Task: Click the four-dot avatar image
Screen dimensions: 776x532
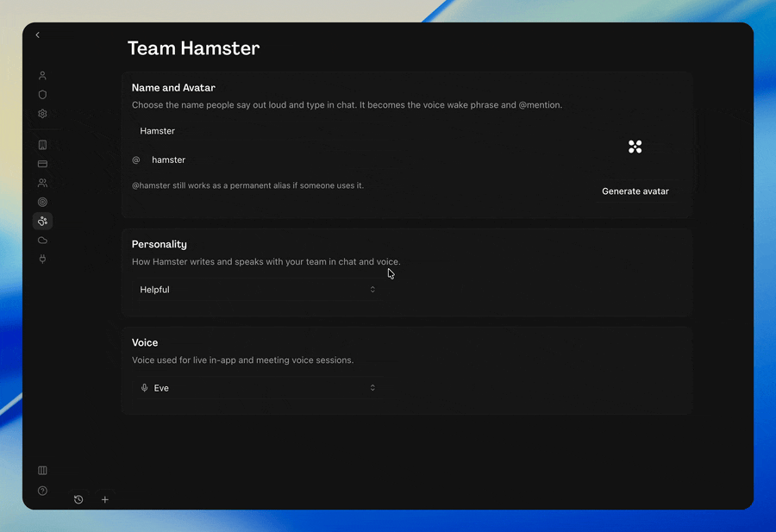Action: pyautogui.click(x=635, y=147)
